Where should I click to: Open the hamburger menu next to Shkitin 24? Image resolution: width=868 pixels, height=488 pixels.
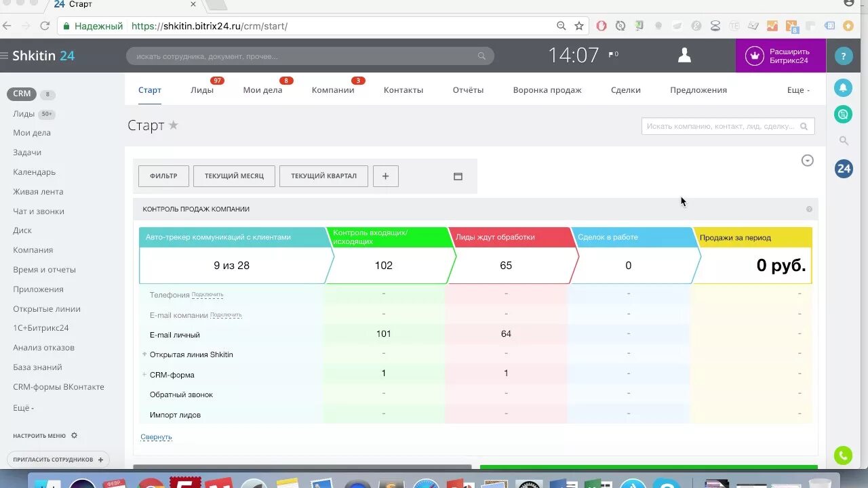[4, 56]
